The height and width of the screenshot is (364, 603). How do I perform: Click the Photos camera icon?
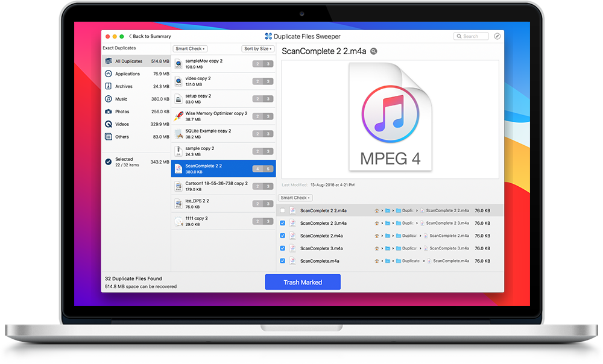[x=109, y=111]
